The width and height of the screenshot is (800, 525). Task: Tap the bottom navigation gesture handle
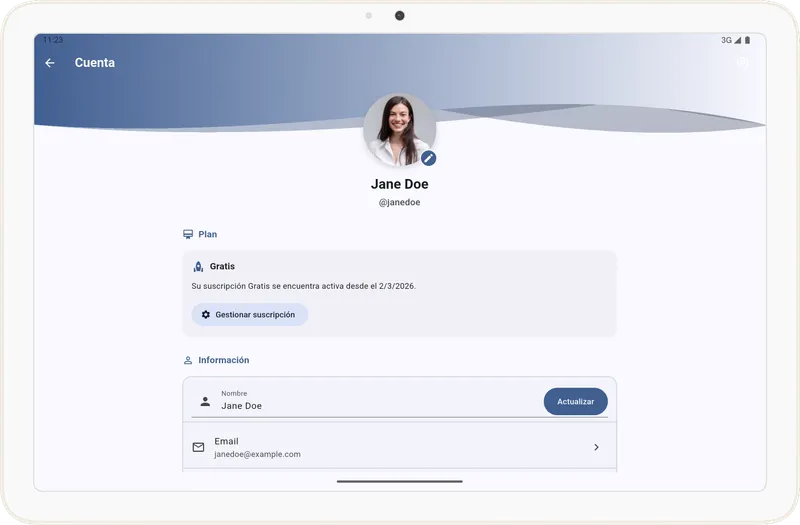399,481
